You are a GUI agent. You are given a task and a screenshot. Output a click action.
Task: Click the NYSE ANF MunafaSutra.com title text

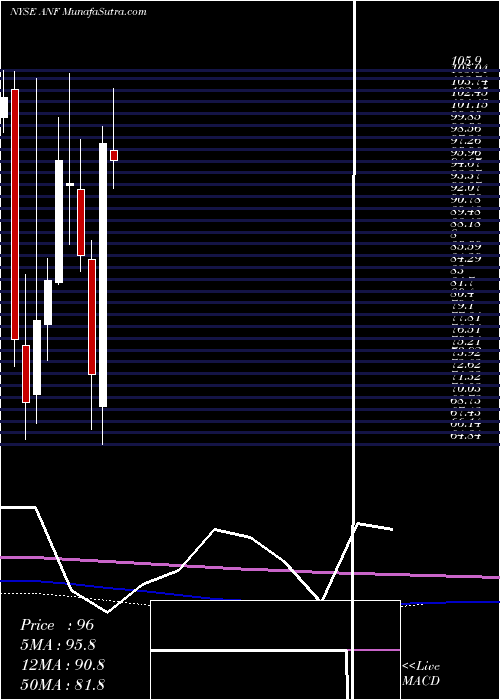[78, 12]
